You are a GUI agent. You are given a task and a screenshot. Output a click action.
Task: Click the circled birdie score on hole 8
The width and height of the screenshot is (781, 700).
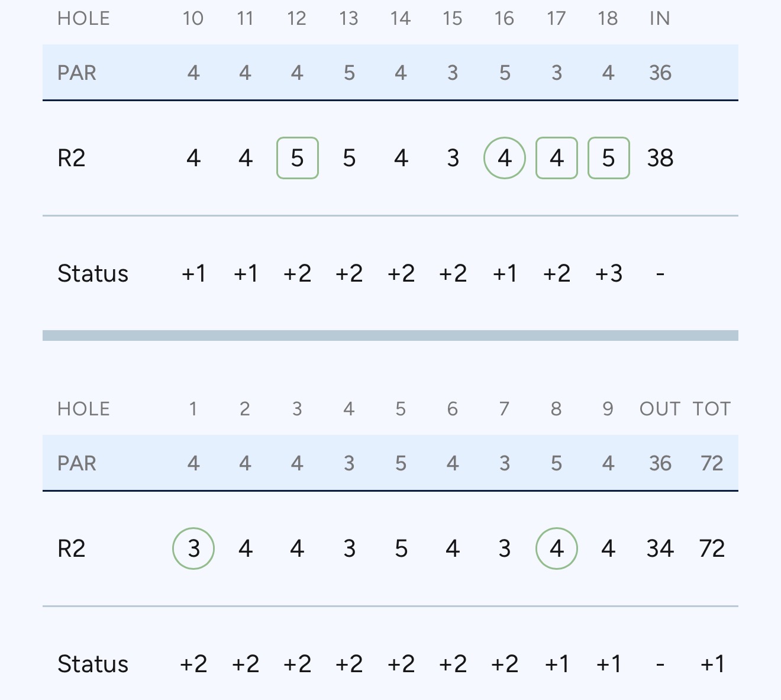[556, 549]
